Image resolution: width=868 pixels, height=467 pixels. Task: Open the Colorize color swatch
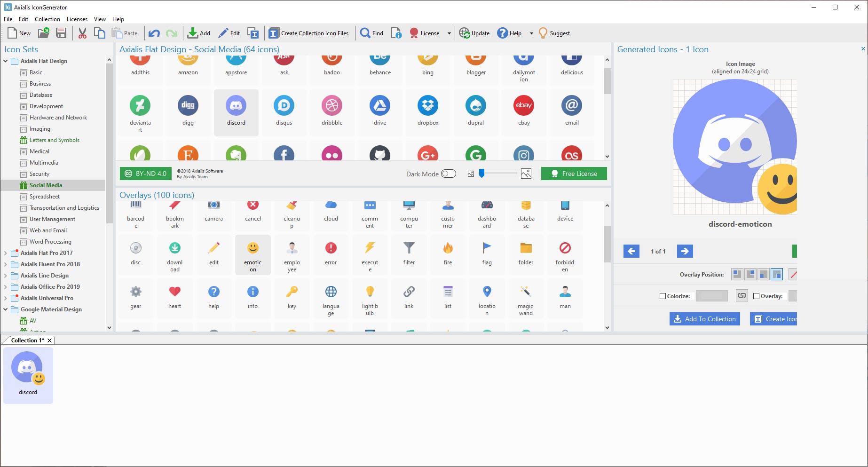[x=712, y=296]
